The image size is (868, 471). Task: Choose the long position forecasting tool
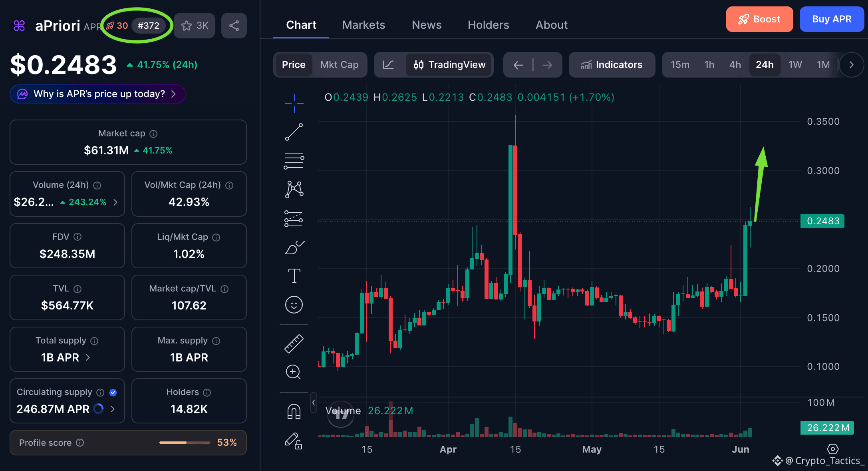coord(294,218)
